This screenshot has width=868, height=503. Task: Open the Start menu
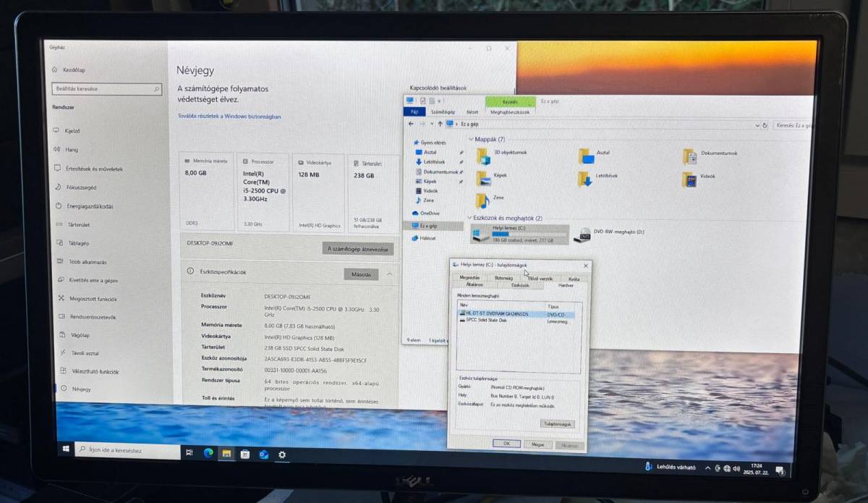click(x=65, y=449)
